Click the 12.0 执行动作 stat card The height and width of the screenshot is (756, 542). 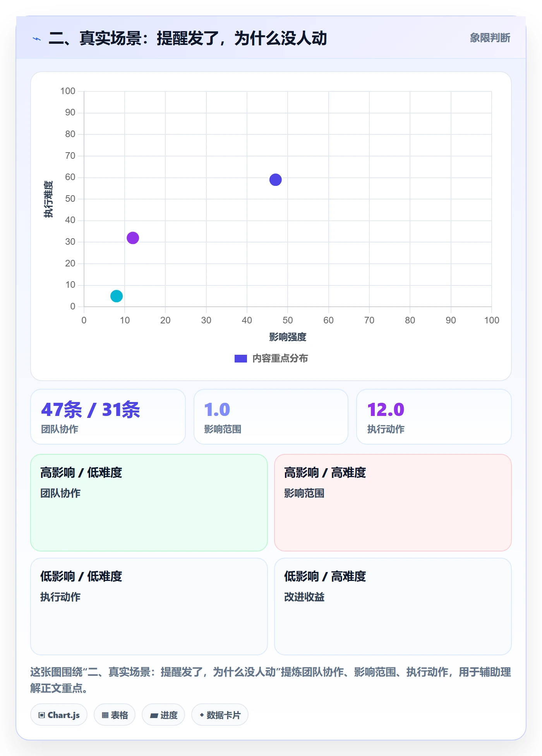434,417
